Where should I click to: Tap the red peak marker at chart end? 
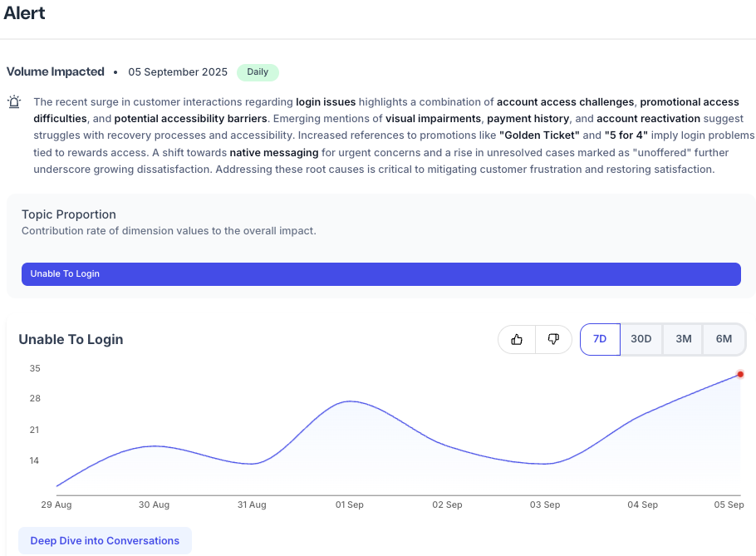[740, 375]
